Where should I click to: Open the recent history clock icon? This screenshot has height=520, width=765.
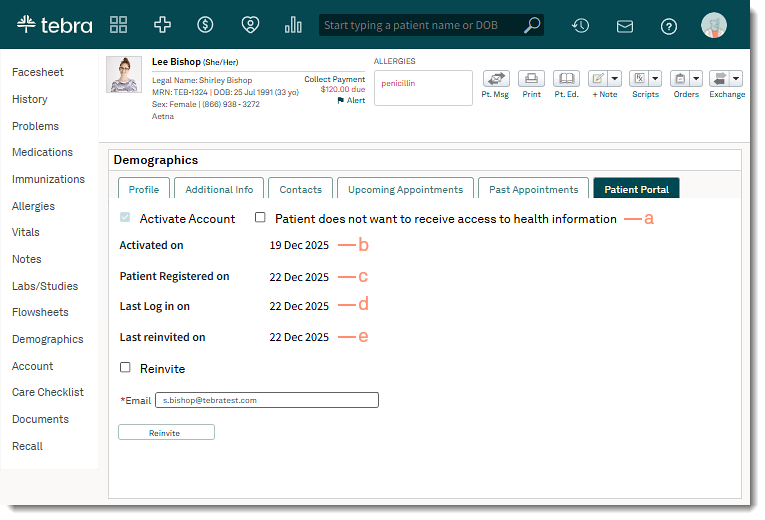[x=581, y=25]
